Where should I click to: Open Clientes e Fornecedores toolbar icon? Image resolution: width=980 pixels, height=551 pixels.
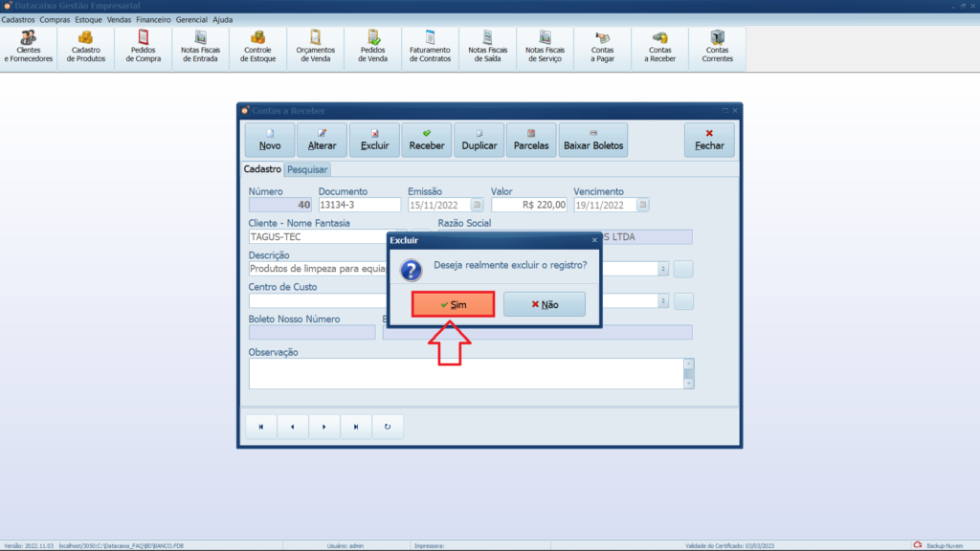[29, 47]
